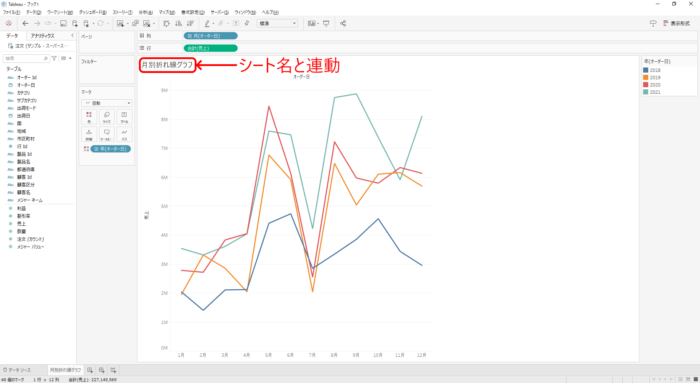The width and height of the screenshot is (700, 383).
Task: Open the 標準 fit dropdown in toolbar
Action: [x=277, y=23]
